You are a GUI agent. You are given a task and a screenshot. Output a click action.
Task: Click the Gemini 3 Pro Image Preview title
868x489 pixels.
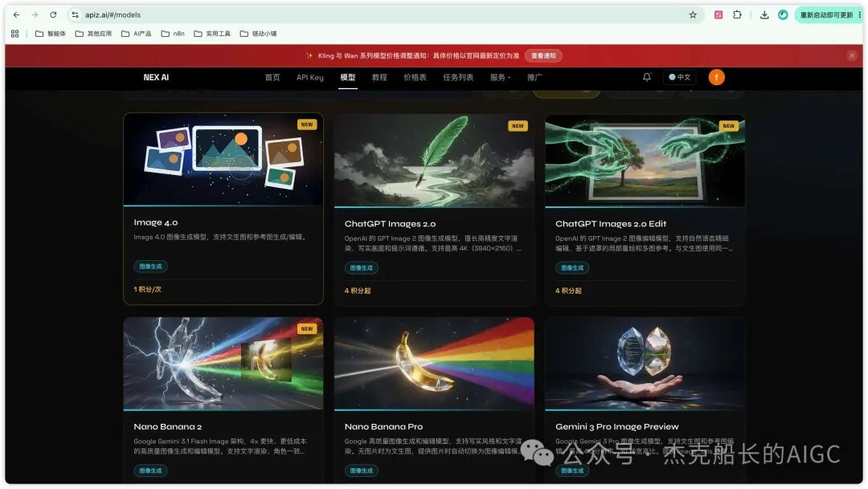coord(616,426)
